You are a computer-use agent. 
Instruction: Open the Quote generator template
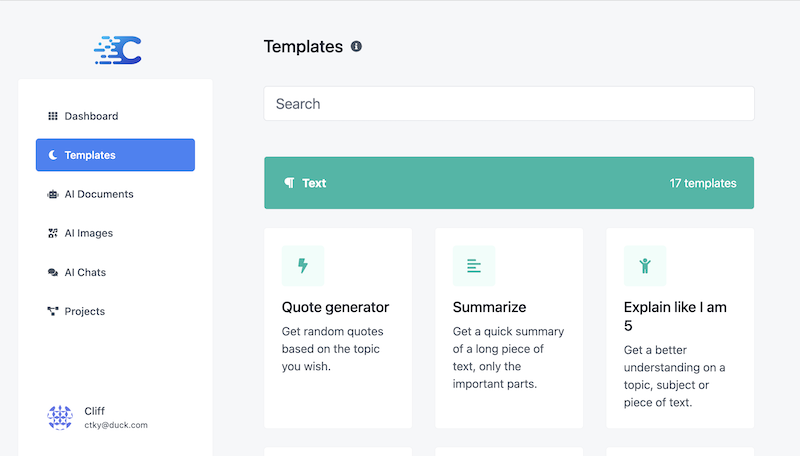pos(338,328)
